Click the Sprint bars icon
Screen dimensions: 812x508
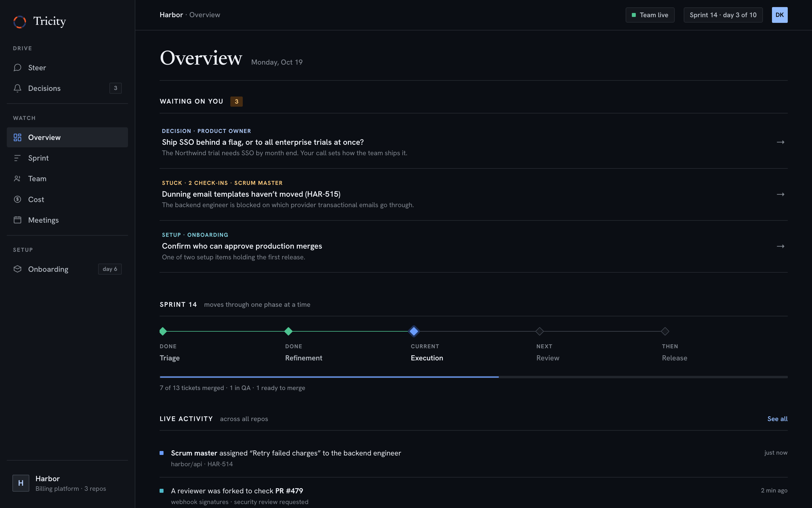coord(17,158)
